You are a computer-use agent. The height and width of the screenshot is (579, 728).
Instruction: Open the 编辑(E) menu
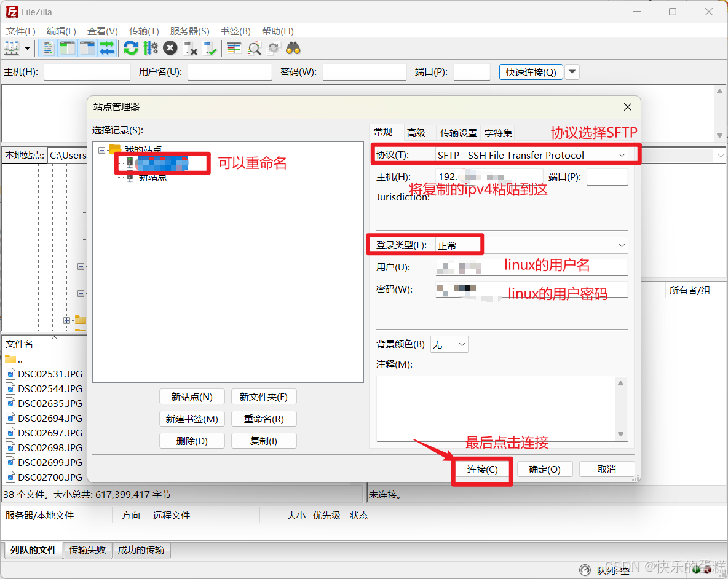pos(61,31)
